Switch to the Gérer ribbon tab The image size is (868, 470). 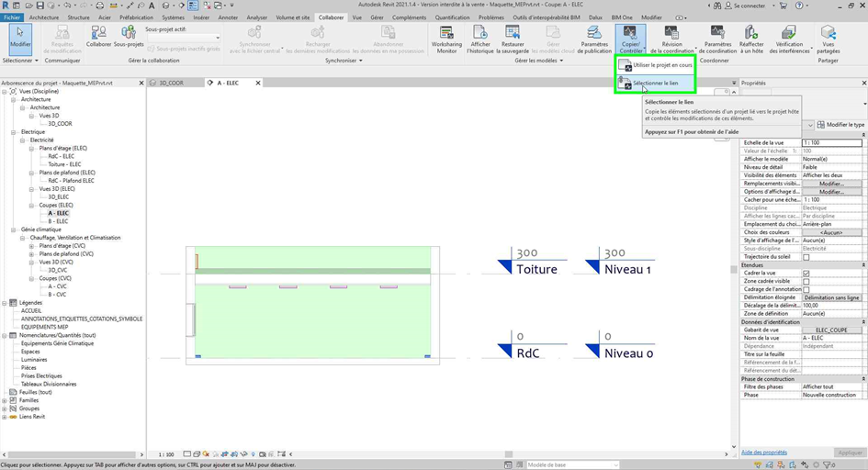[x=377, y=17]
